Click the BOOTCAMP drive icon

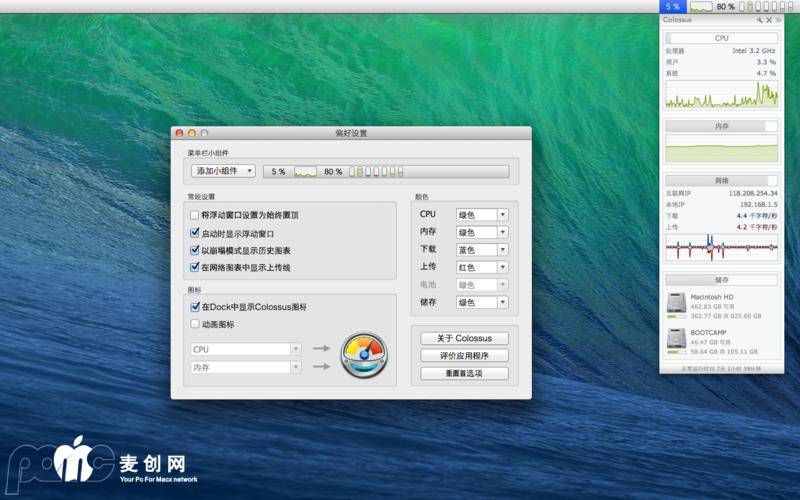(676, 341)
